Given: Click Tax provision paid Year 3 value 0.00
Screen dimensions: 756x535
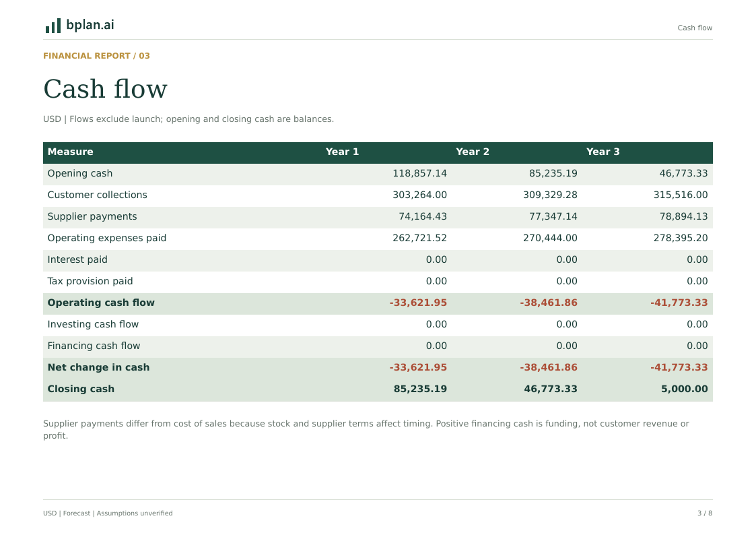Looking at the screenshot, I should click(697, 281).
